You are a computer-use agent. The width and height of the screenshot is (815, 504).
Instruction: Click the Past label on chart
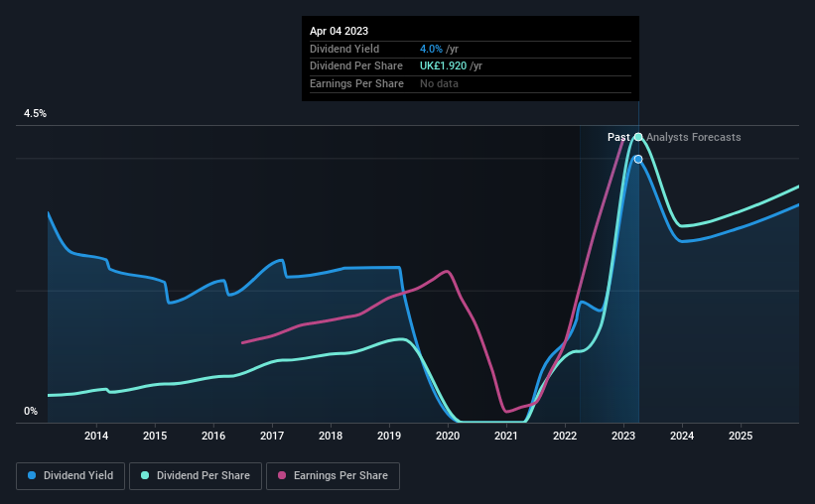point(618,137)
